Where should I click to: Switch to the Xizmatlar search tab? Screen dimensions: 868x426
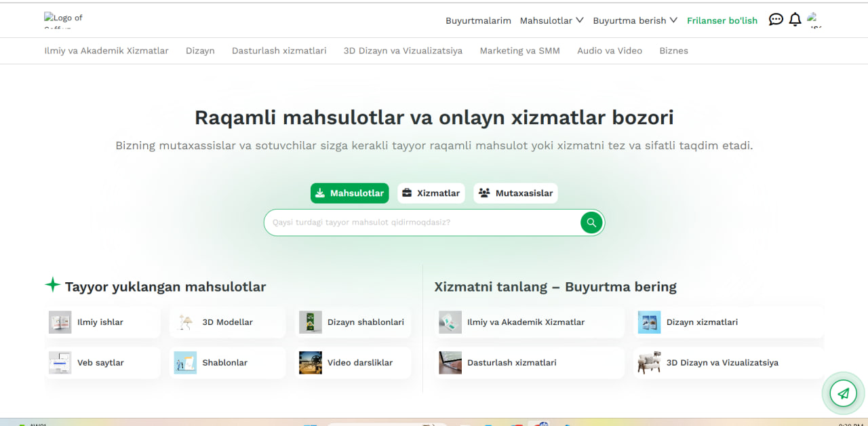point(431,193)
